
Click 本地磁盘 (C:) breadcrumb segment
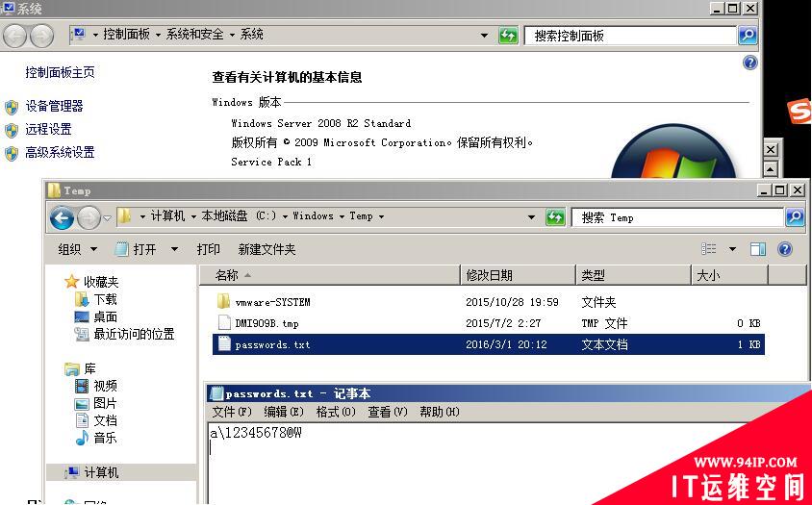click(239, 216)
